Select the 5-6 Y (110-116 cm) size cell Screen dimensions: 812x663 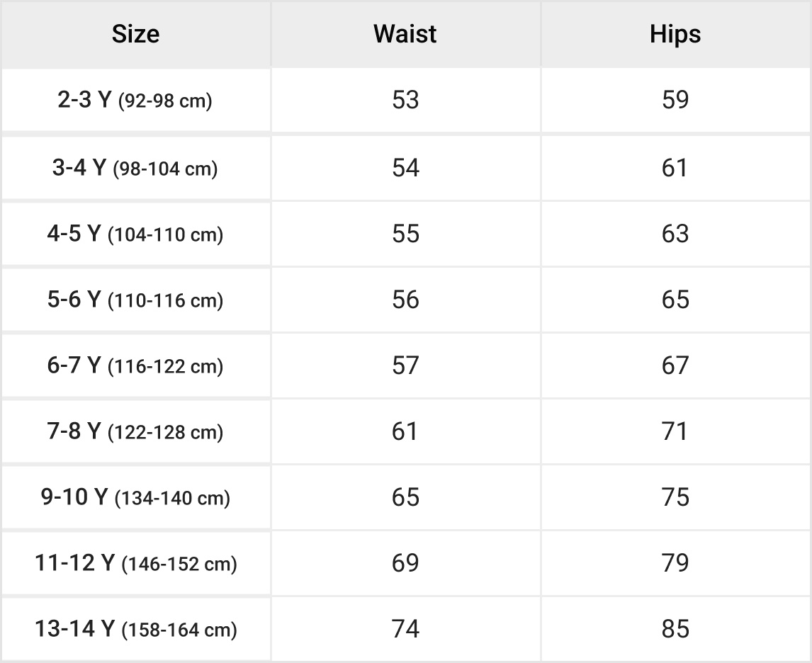(135, 300)
